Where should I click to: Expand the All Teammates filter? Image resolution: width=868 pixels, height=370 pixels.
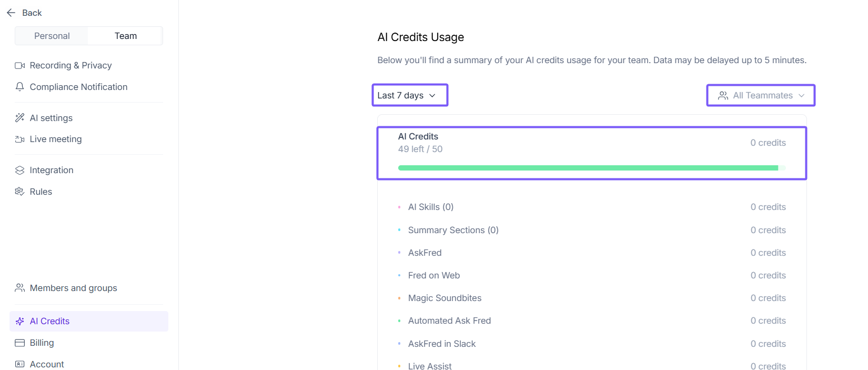[x=761, y=95]
